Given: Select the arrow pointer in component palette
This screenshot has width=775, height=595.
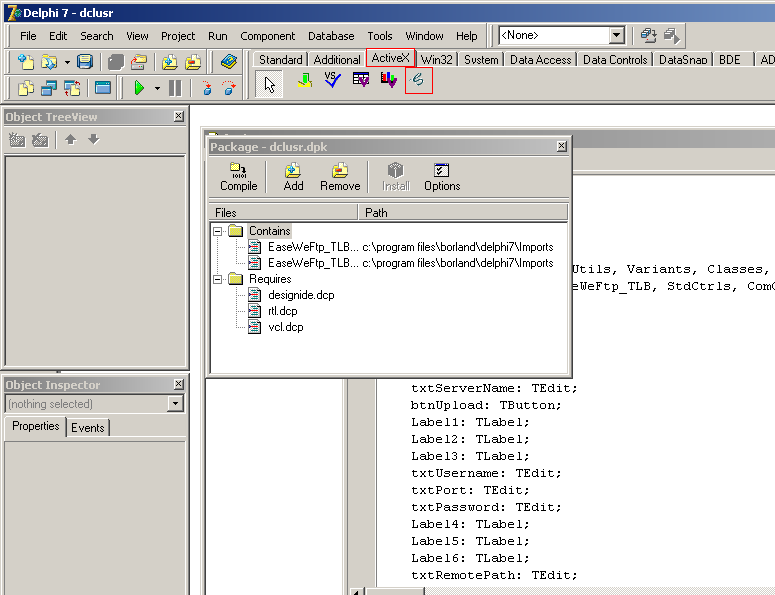Looking at the screenshot, I should click(269, 84).
